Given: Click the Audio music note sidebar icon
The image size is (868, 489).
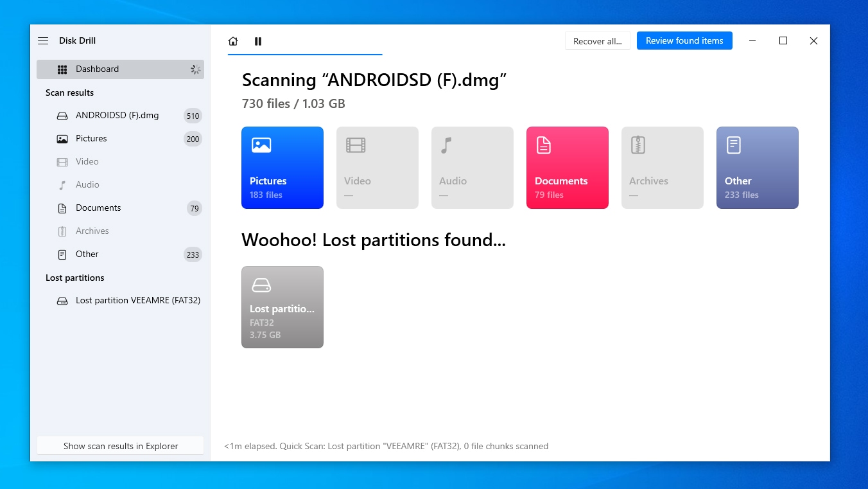Looking at the screenshot, I should click(x=62, y=185).
